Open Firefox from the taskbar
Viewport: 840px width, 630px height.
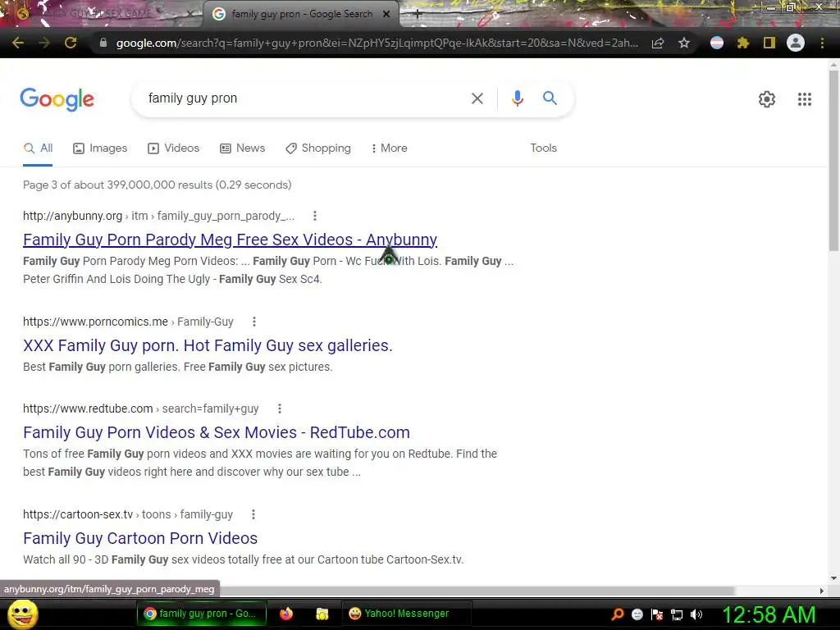click(286, 614)
